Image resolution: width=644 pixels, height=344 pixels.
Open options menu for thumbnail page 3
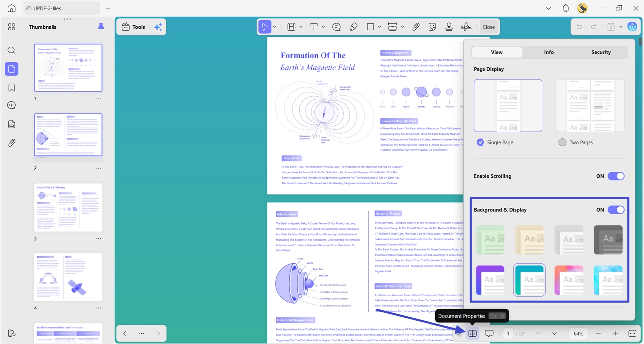point(98,238)
